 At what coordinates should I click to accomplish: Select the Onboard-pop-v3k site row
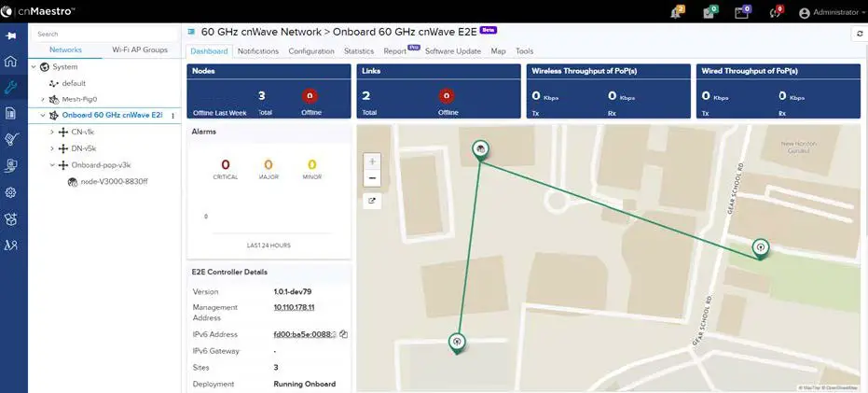pyautogui.click(x=101, y=165)
